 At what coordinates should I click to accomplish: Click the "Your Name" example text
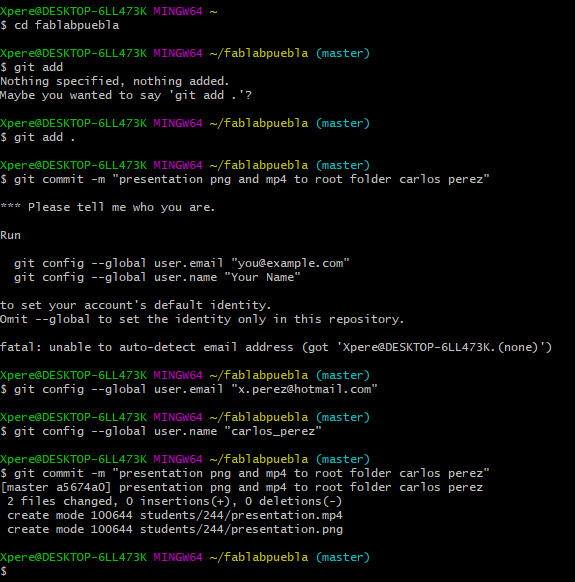(x=262, y=277)
